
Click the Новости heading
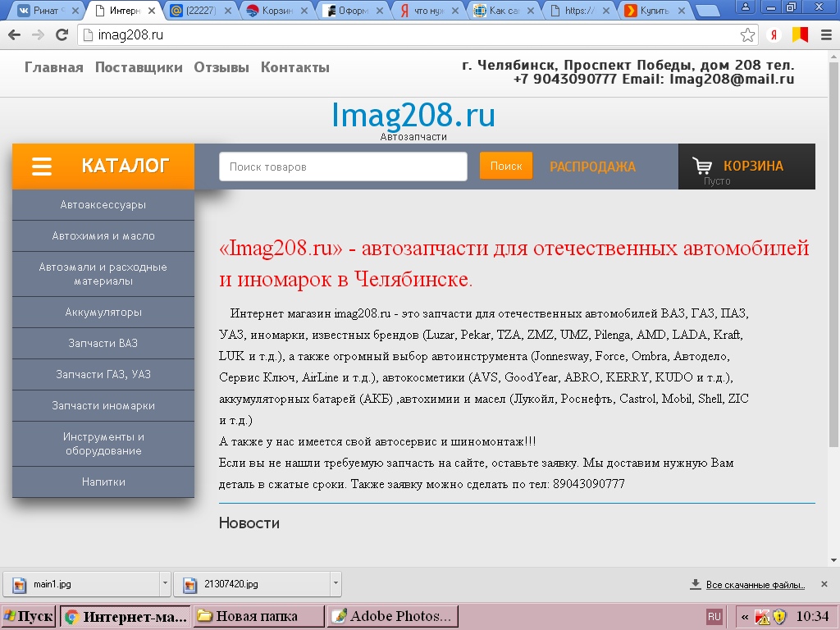pyautogui.click(x=249, y=523)
